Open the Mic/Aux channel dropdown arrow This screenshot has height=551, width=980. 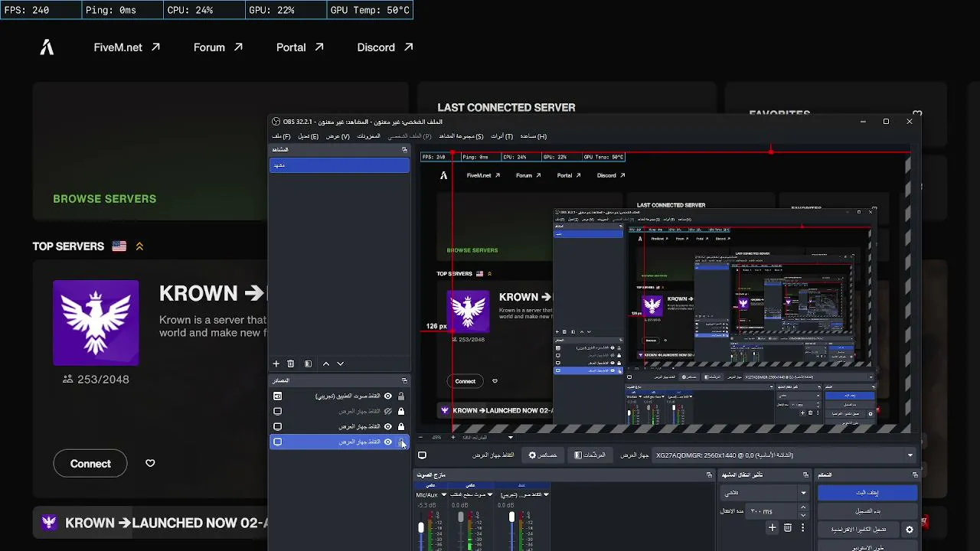point(445,495)
